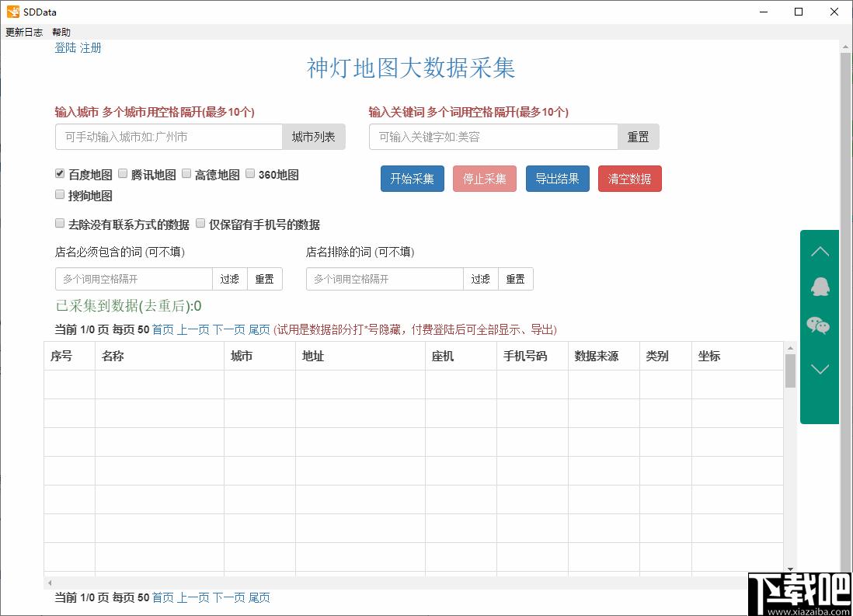Click the table's vertical scrollbar thumb

(x=790, y=371)
